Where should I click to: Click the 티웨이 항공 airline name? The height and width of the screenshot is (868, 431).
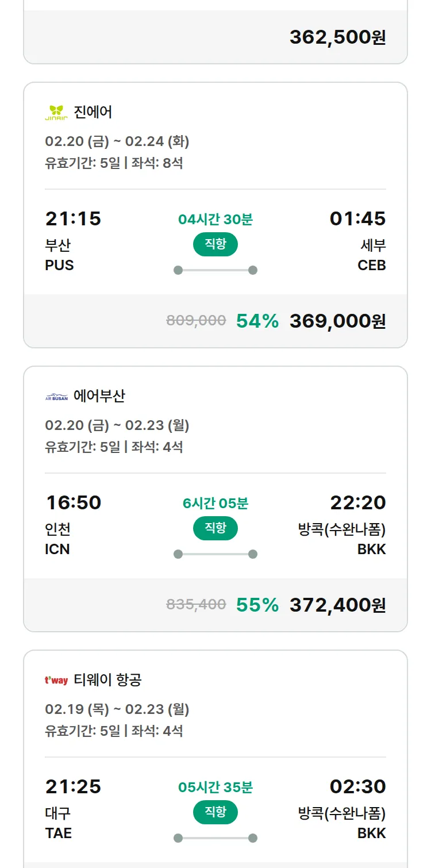coord(107,680)
